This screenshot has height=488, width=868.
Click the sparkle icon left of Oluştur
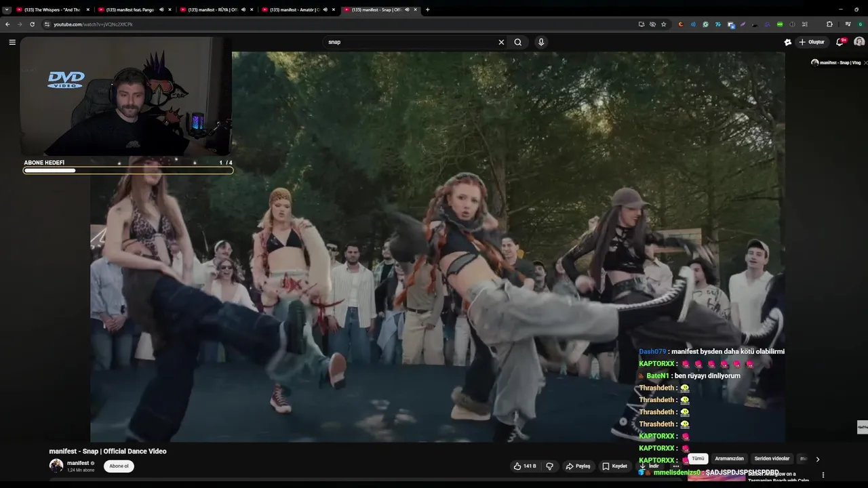pyautogui.click(x=787, y=42)
